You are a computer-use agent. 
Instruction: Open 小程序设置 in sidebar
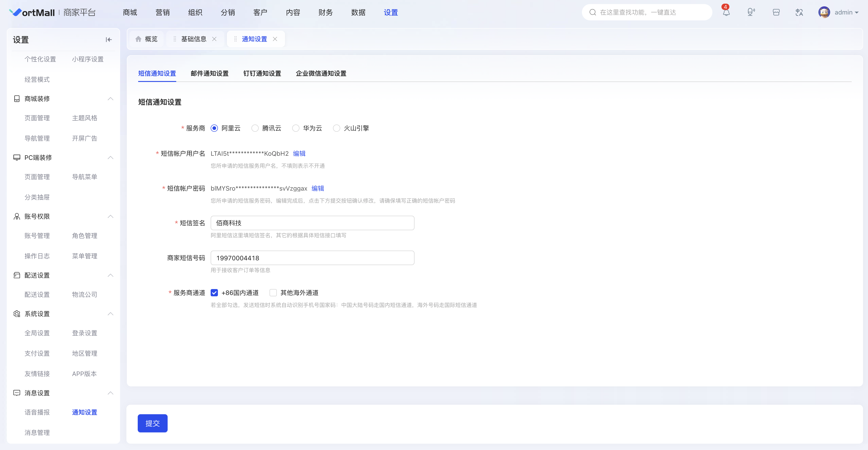(x=88, y=59)
